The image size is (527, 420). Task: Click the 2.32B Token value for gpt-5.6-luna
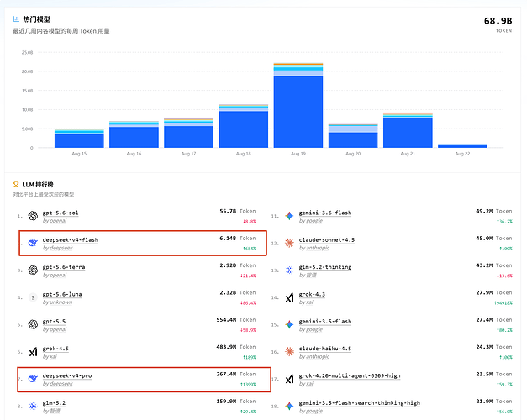(x=238, y=292)
